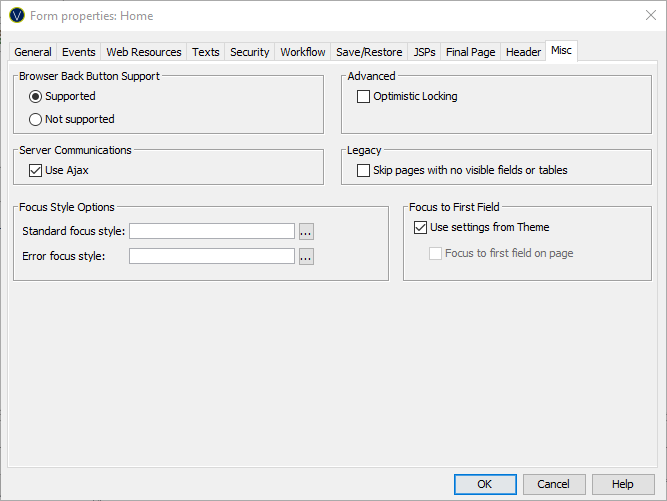This screenshot has width=667, height=501.
Task: Open browse button for Standard focus style
Action: 306,231
